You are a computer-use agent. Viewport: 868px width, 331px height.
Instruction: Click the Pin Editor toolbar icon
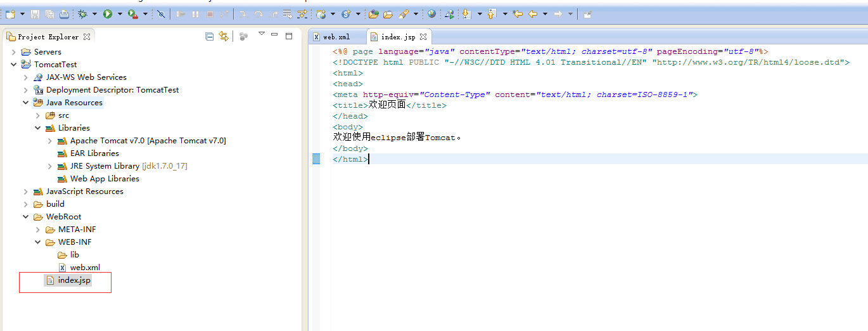(x=587, y=14)
